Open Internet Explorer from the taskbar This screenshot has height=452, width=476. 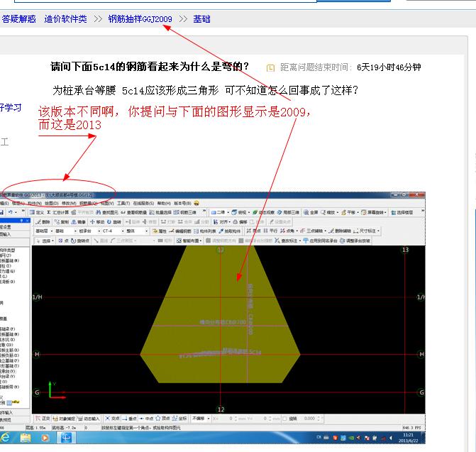tap(5, 437)
